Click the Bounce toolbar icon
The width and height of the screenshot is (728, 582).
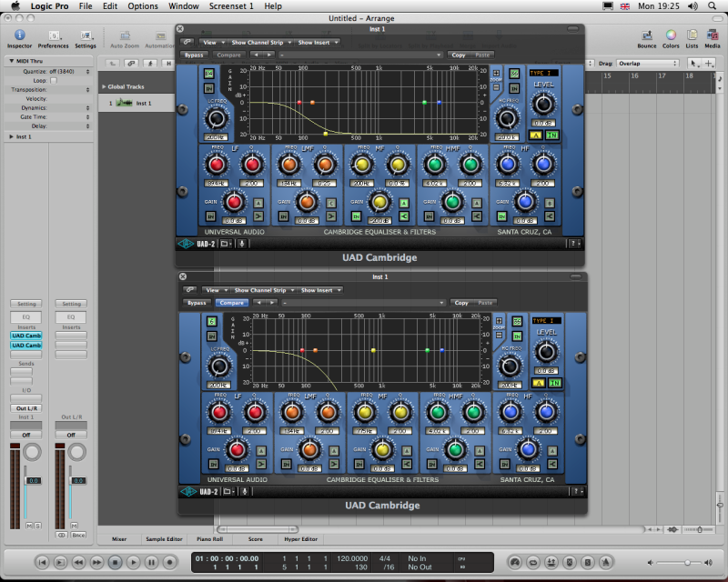647,35
